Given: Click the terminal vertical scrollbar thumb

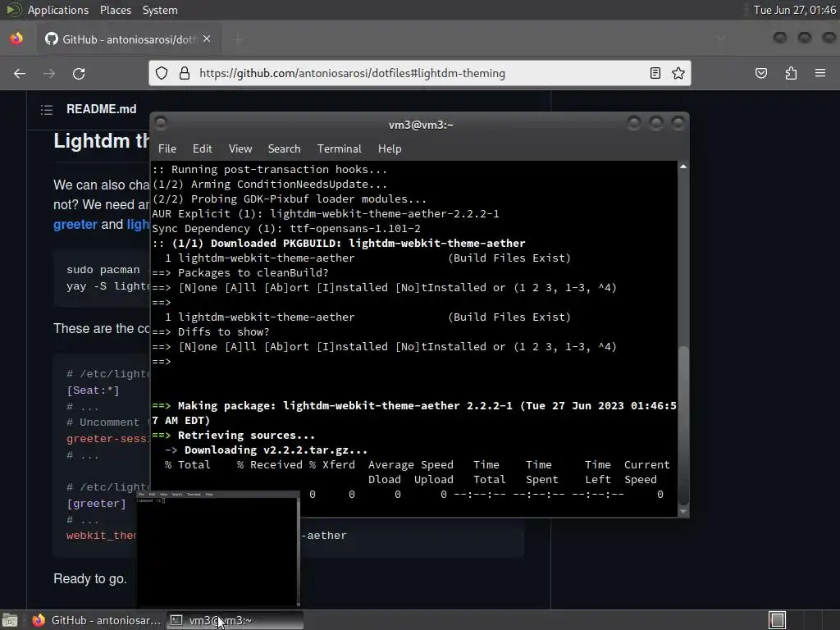Looking at the screenshot, I should [x=683, y=425].
